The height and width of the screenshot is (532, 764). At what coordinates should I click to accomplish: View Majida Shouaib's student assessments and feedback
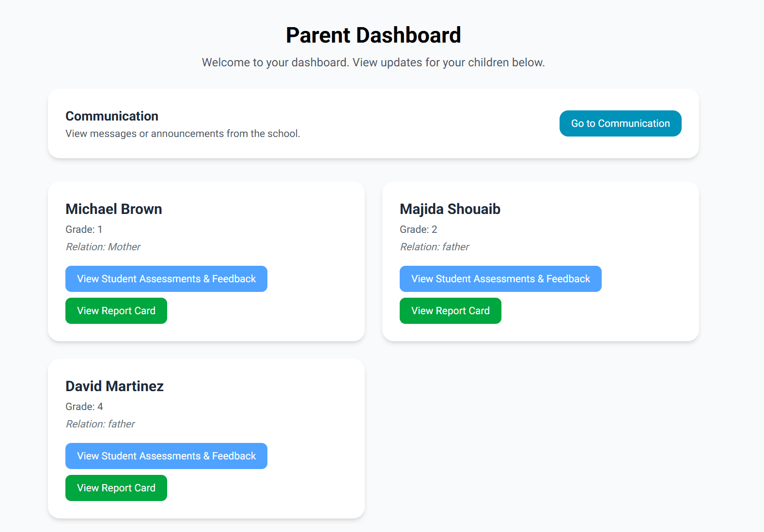click(x=500, y=279)
